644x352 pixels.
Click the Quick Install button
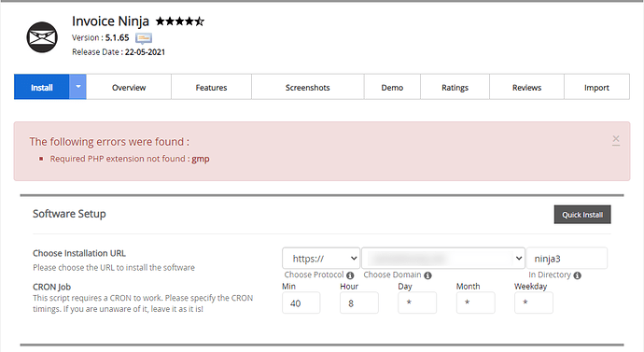tap(582, 215)
